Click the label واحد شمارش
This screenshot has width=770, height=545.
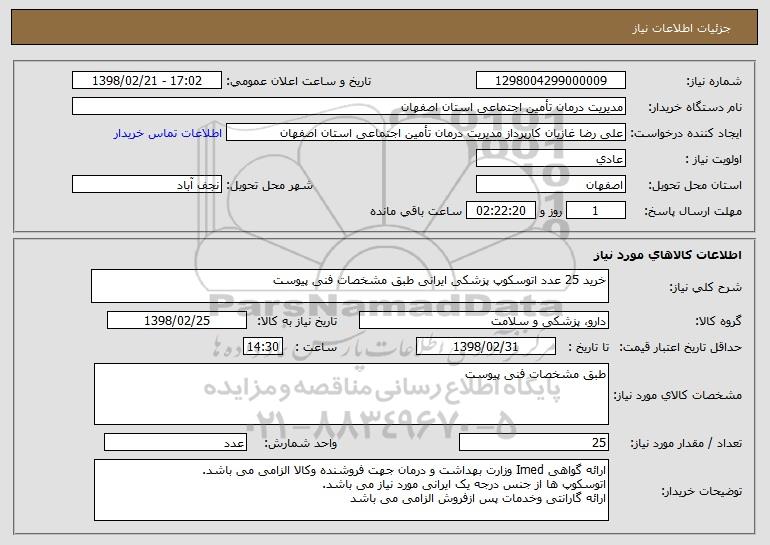301,443
